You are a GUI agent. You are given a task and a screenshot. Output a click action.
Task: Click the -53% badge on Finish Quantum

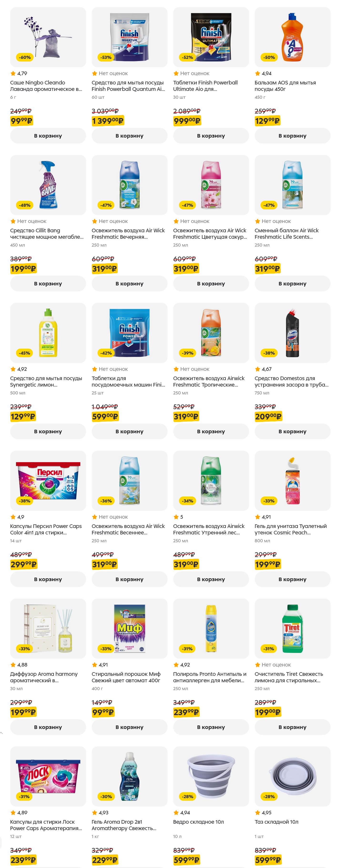click(106, 58)
